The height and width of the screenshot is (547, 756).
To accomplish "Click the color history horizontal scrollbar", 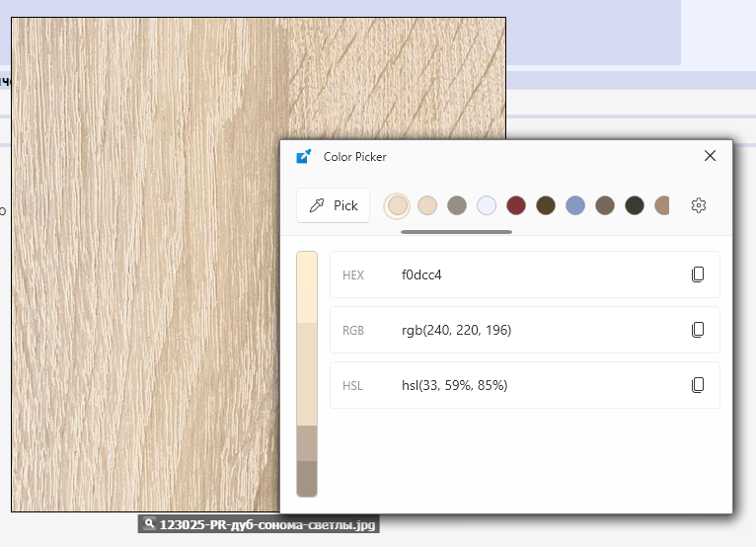I will tap(456, 232).
